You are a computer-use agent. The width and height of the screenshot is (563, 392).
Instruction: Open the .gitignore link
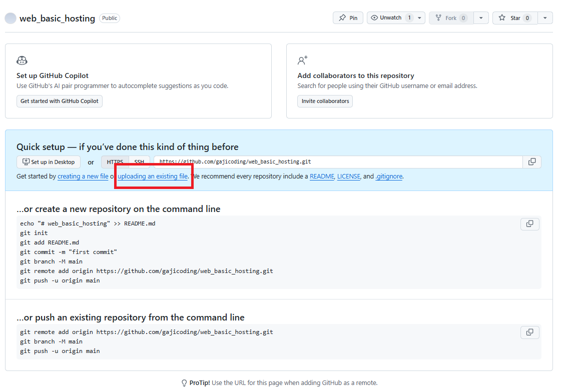(389, 176)
